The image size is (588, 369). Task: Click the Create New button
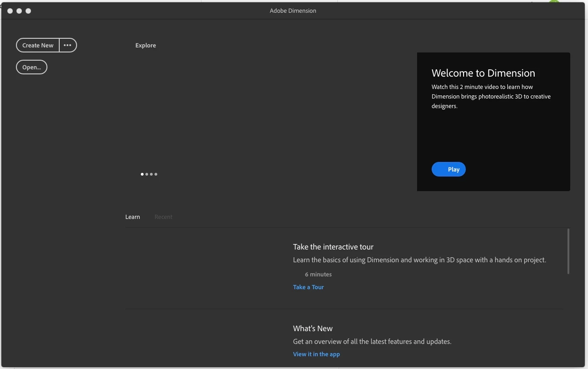pyautogui.click(x=38, y=45)
